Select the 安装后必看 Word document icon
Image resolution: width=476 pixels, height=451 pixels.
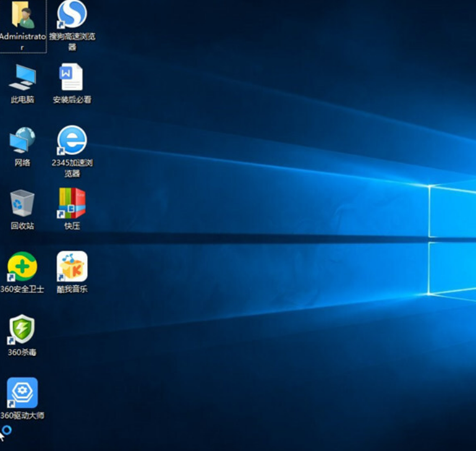coord(72,77)
